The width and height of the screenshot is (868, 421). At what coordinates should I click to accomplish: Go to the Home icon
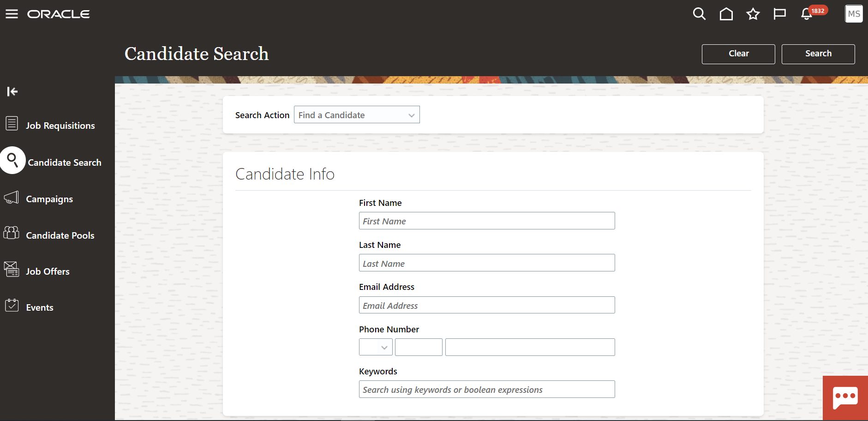[726, 14]
